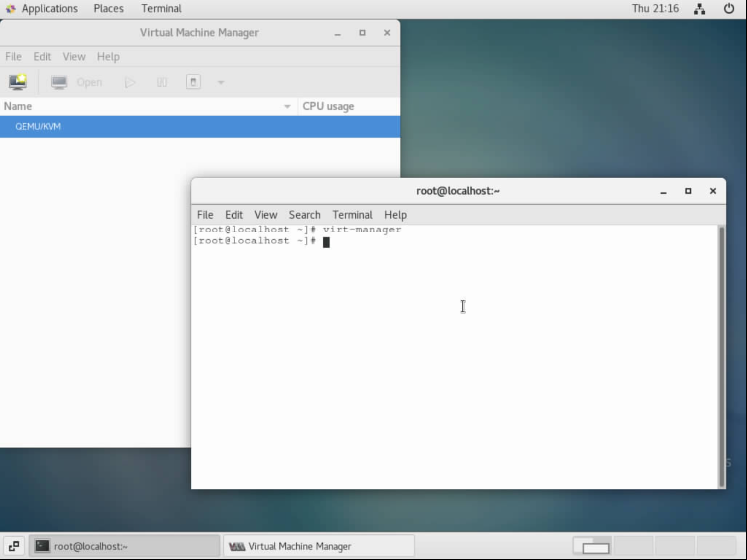Viewport: 747px width, 560px height.
Task: Click the Create new virtual machine icon
Action: pos(18,82)
